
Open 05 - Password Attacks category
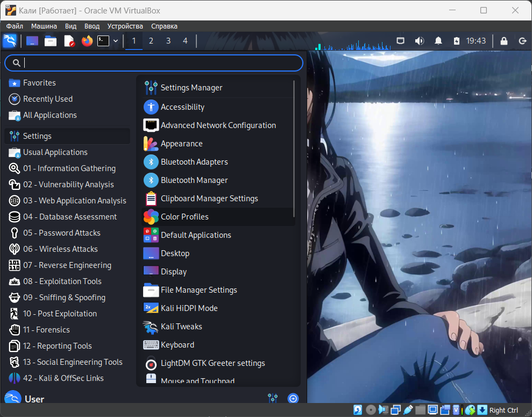click(x=68, y=233)
